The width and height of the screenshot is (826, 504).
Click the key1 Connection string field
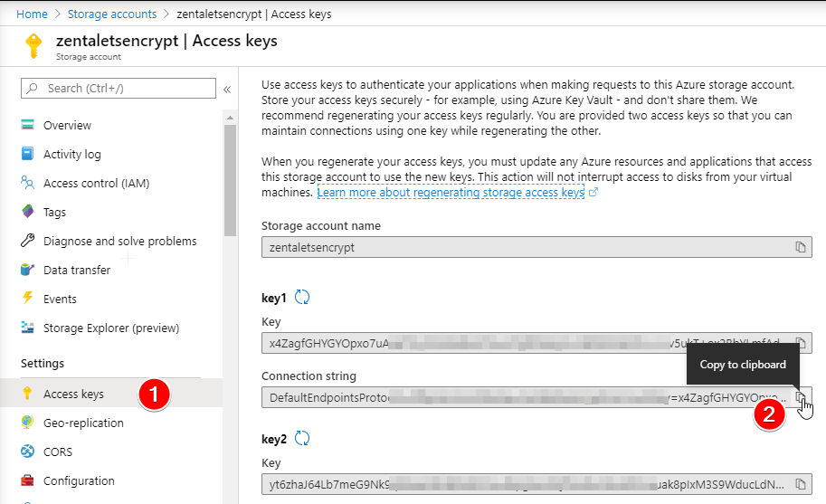536,397
